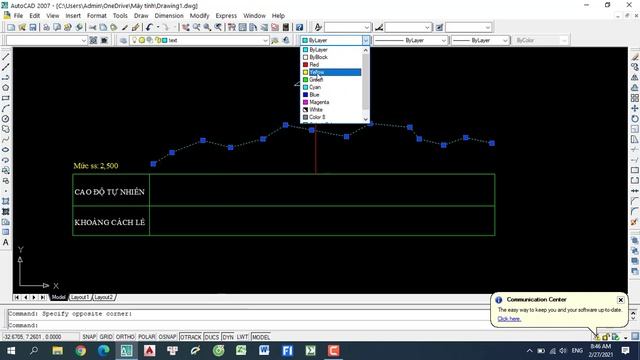Choose Yellow color from the list
Image resolution: width=640 pixels, height=360 pixels.
(331, 72)
